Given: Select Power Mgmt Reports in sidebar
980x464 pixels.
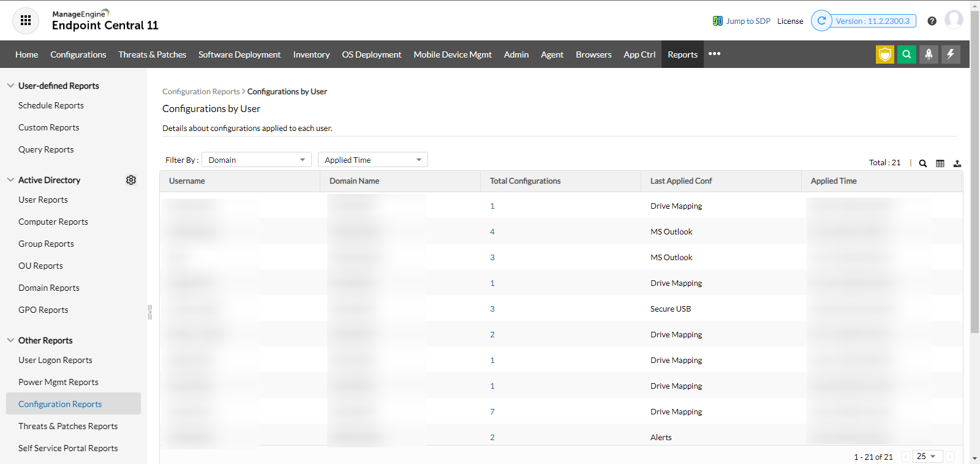Looking at the screenshot, I should tap(58, 382).
